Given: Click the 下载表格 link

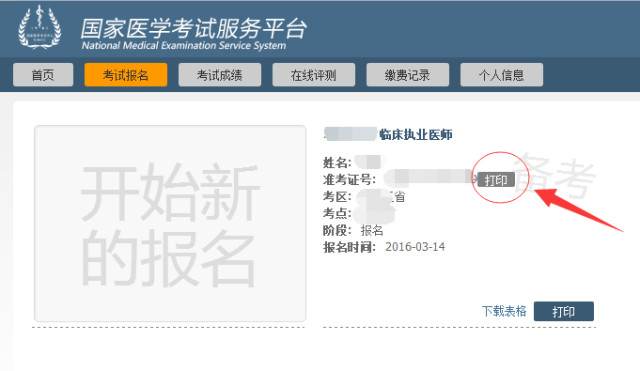Looking at the screenshot, I should coord(504,311).
